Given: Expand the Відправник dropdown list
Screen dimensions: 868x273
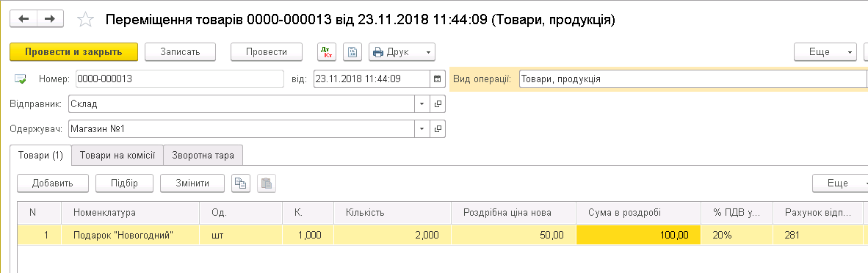Looking at the screenshot, I should coord(422,103).
